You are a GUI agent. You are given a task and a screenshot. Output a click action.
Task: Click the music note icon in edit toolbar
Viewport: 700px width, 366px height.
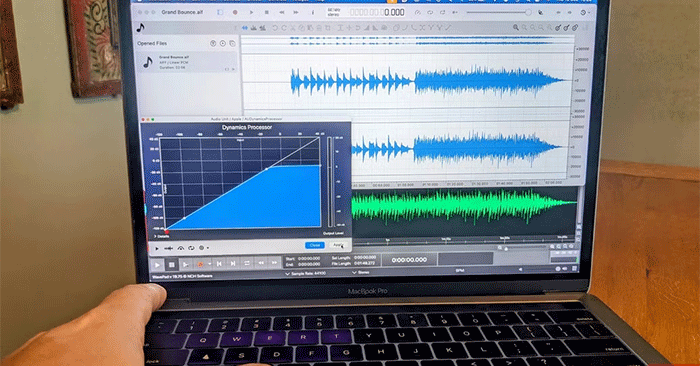(141, 28)
